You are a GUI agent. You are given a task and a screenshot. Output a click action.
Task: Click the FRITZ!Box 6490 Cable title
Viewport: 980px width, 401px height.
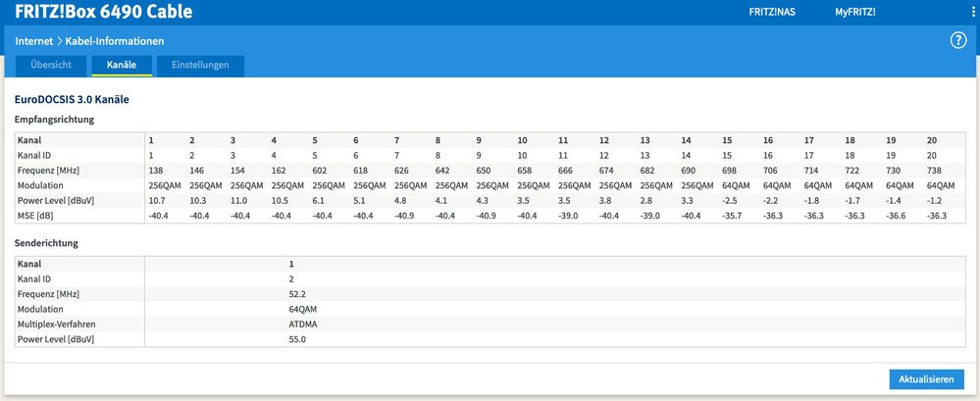[104, 12]
